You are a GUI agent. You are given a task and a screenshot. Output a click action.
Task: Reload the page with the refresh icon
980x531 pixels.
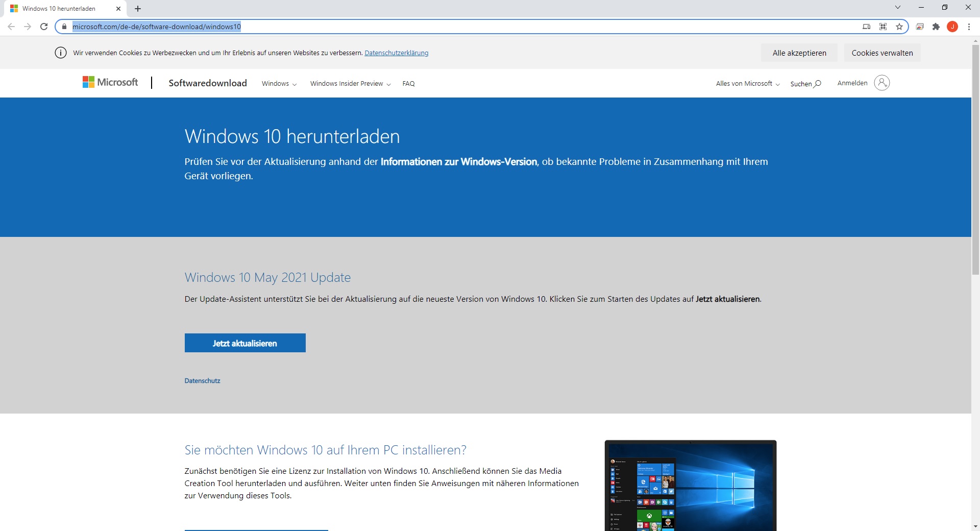(44, 27)
